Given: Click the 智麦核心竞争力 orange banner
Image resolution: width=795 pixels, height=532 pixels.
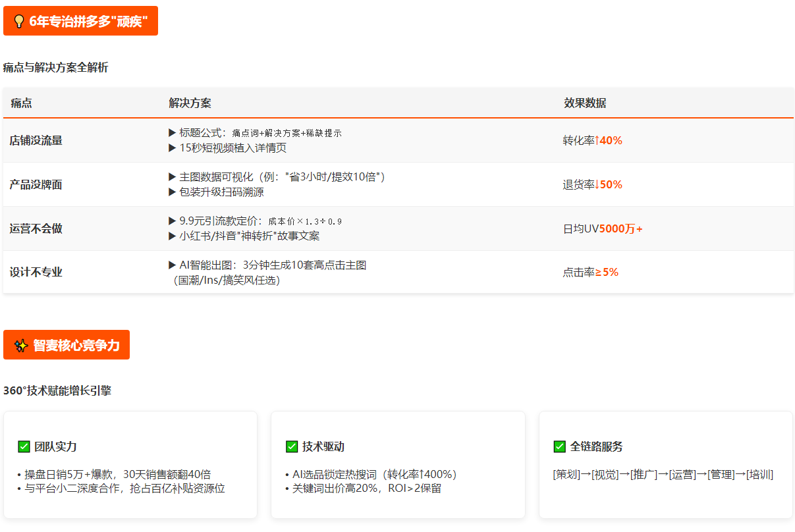Looking at the screenshot, I should 67,345.
